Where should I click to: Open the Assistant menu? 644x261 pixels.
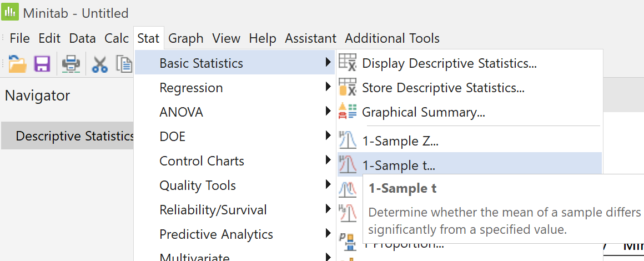[x=310, y=38]
